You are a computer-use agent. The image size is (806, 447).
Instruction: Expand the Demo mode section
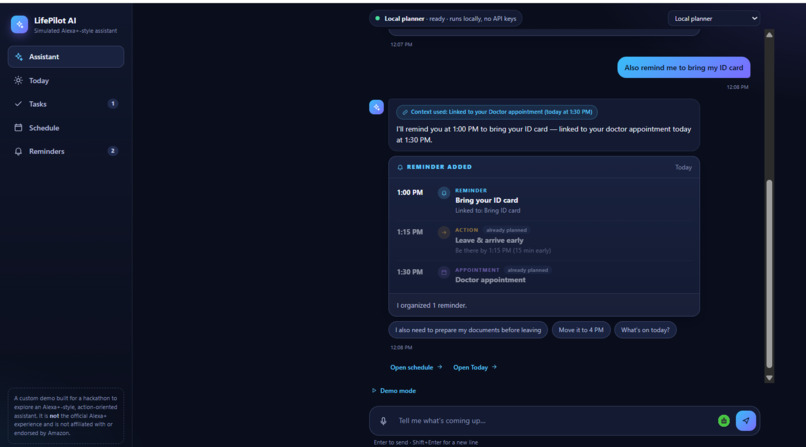394,390
